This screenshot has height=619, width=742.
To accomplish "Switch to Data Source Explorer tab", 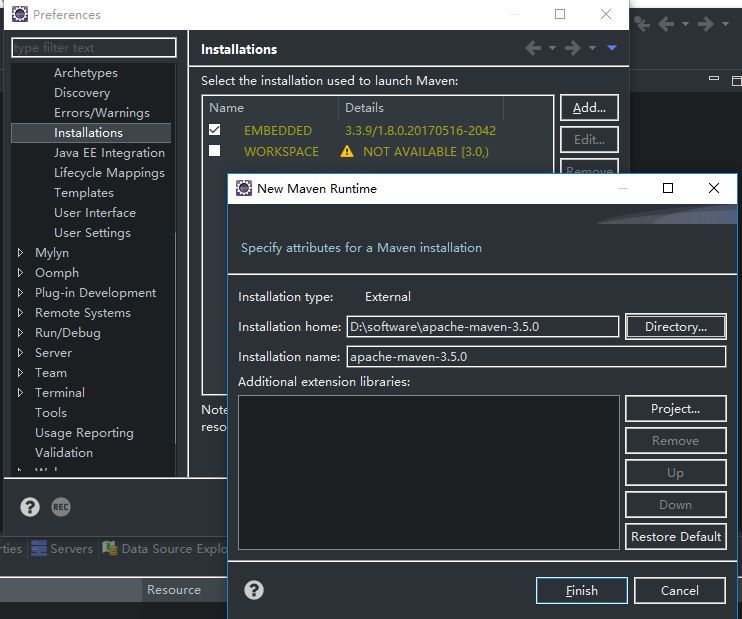I will (x=165, y=548).
